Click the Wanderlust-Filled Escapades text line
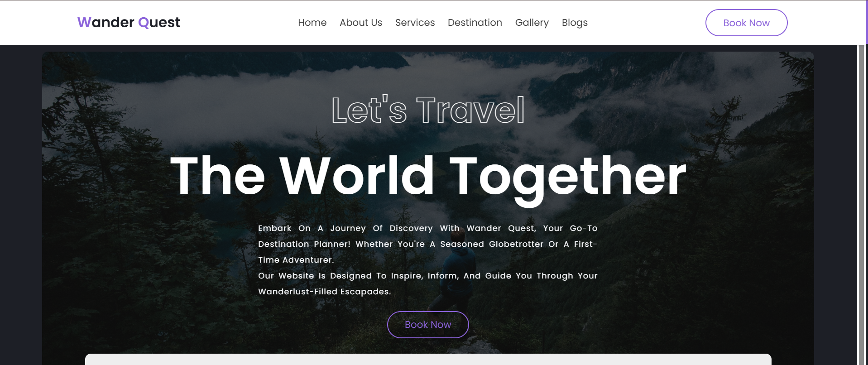 pyautogui.click(x=324, y=292)
